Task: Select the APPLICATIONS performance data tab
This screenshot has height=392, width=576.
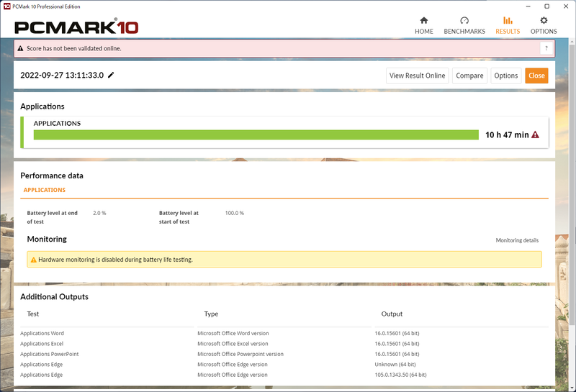Action: pos(45,190)
